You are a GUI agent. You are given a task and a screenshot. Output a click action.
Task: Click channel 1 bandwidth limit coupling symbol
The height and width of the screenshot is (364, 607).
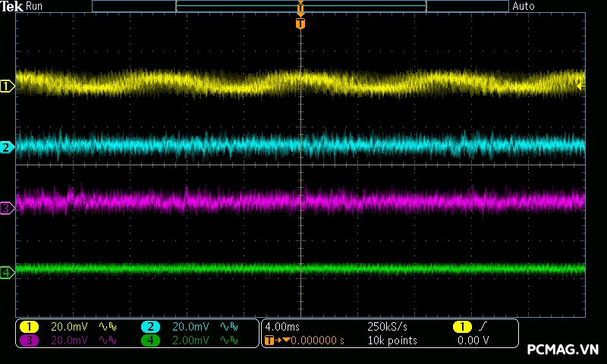click(x=107, y=327)
